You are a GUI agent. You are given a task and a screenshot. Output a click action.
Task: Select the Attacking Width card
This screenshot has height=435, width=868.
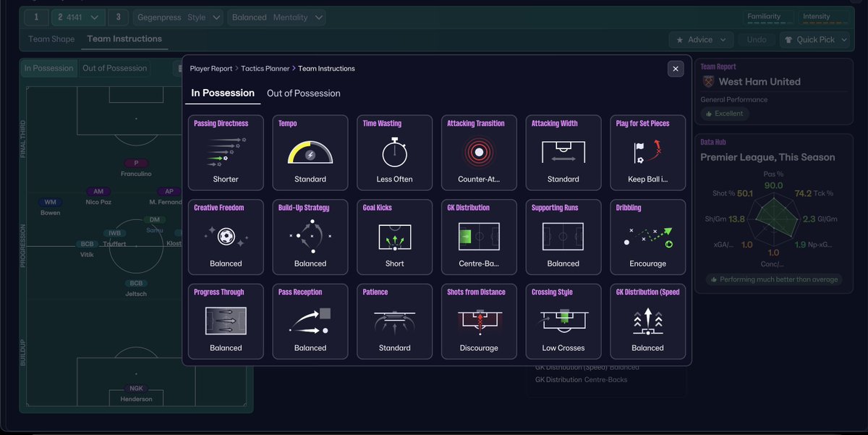(x=563, y=152)
